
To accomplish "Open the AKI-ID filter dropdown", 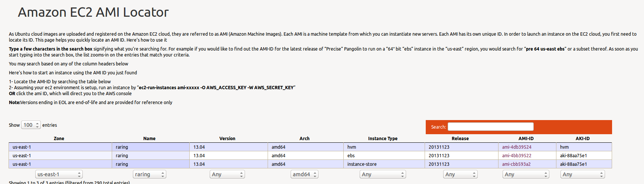I will coord(582,174).
